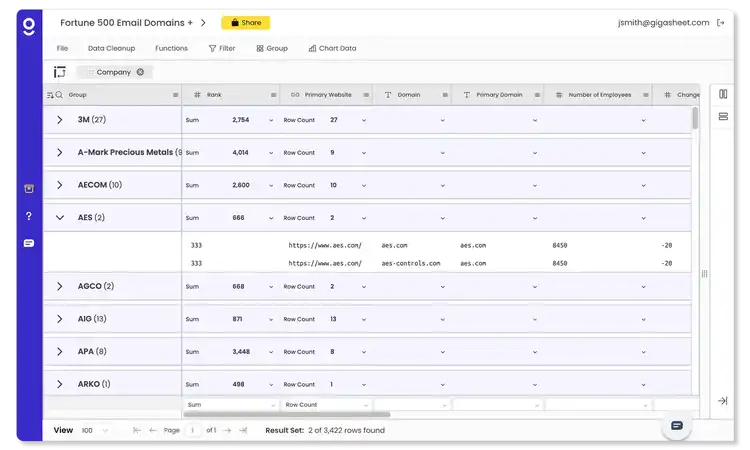Sort by the Primary Website column header
The width and height of the screenshot is (750, 450).
[x=328, y=95]
